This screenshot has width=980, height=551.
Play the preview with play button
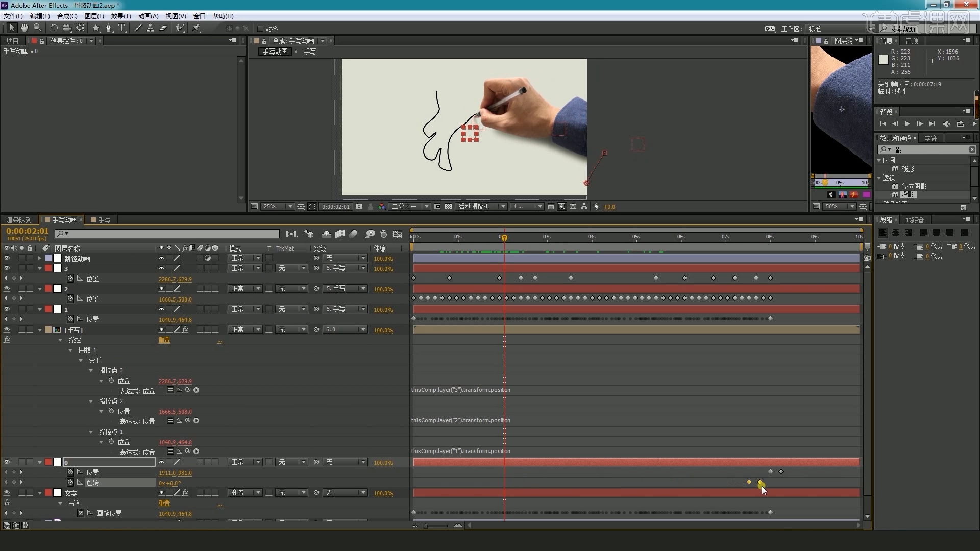pyautogui.click(x=907, y=124)
